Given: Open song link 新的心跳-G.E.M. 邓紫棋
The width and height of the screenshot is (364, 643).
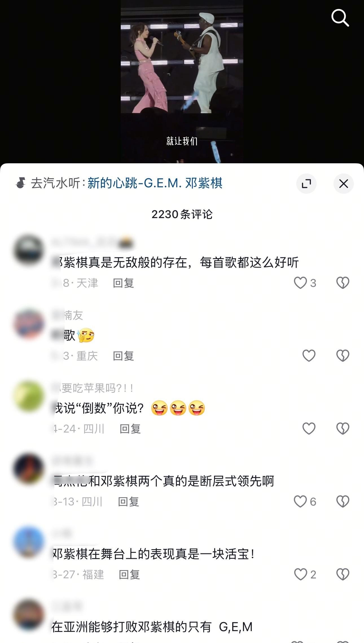Looking at the screenshot, I should [155, 183].
